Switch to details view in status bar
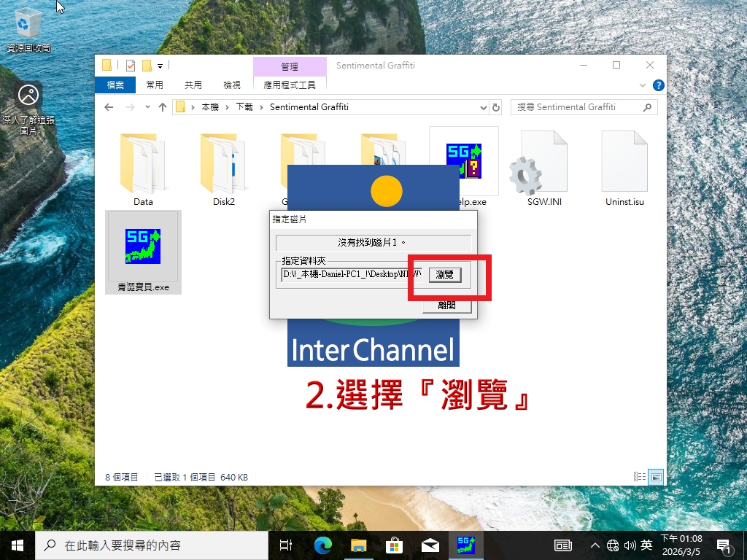 [x=640, y=477]
